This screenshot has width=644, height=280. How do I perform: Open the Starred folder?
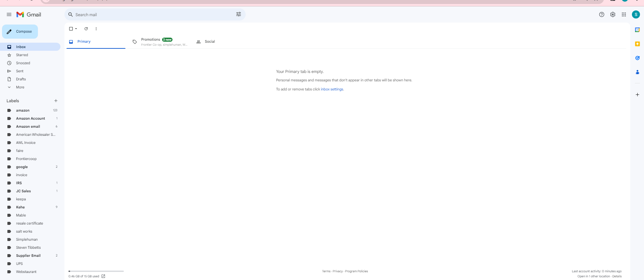coord(30,55)
